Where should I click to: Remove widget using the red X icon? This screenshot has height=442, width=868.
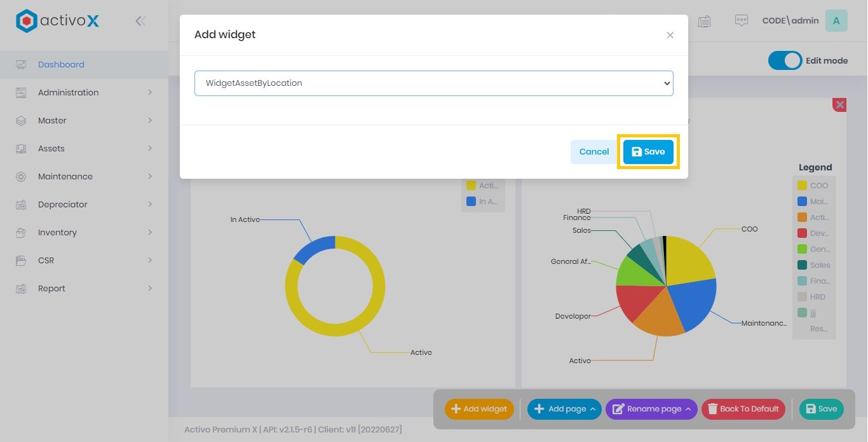click(839, 105)
